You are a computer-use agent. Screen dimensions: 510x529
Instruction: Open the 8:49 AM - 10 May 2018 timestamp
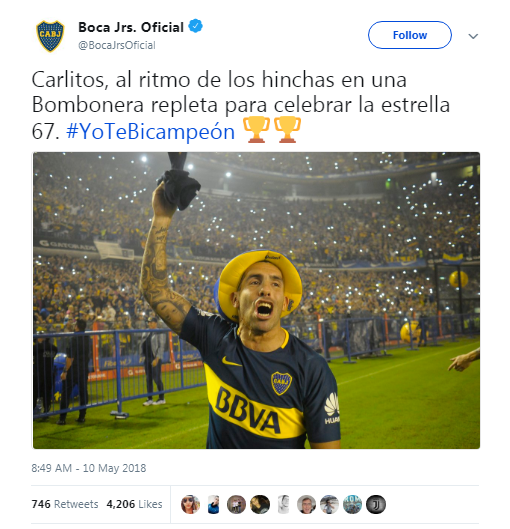point(89,468)
